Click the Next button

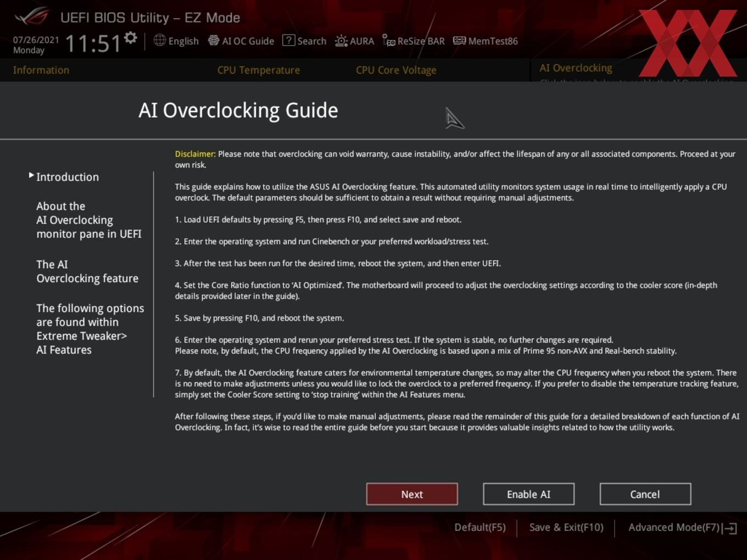point(412,494)
